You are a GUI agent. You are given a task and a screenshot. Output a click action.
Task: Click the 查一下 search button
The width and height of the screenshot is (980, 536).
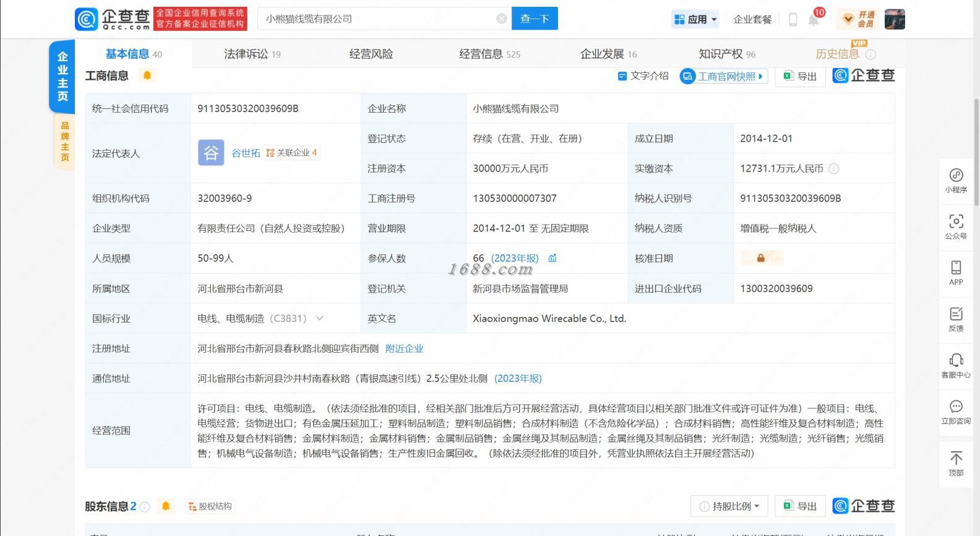pyautogui.click(x=535, y=19)
